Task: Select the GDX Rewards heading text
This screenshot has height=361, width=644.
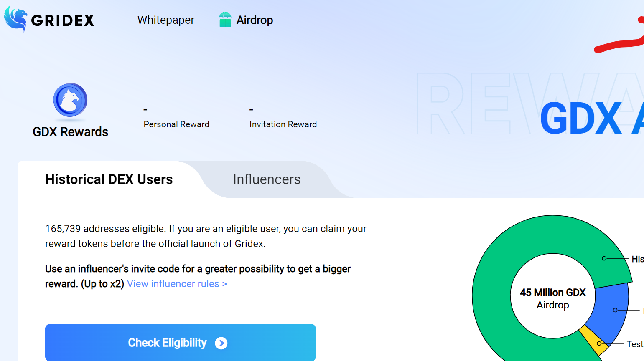Action: (x=70, y=132)
